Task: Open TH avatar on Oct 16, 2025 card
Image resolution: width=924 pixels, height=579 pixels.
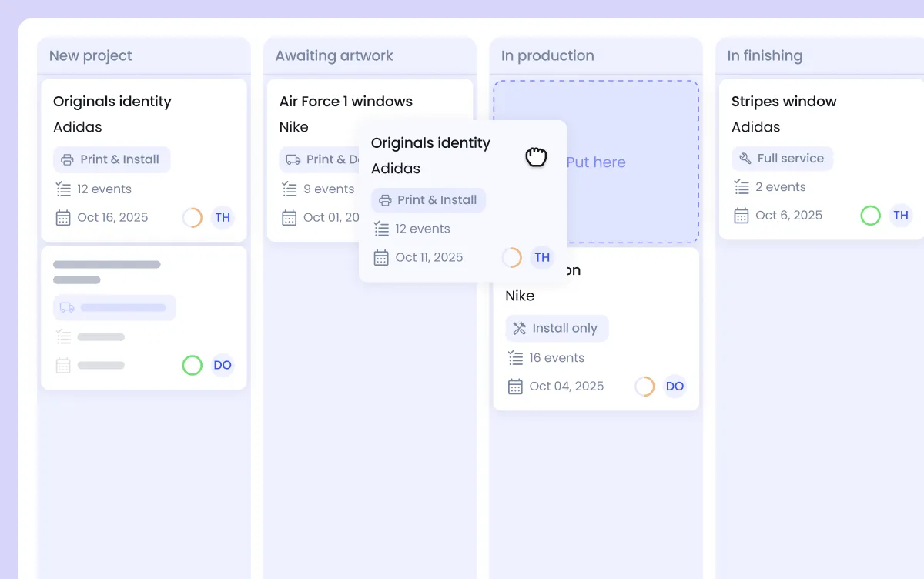Action: click(223, 217)
